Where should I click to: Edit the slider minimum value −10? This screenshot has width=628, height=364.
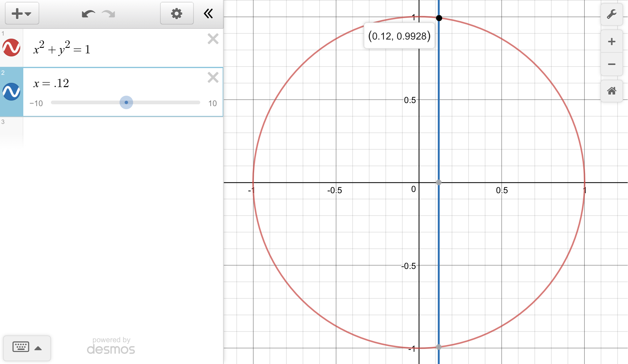pyautogui.click(x=36, y=103)
